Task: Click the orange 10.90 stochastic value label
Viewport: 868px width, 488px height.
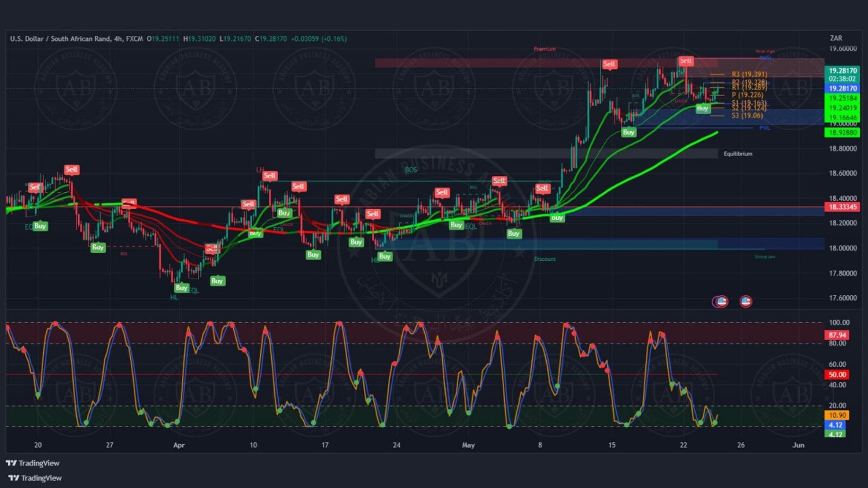Action: pyautogui.click(x=837, y=415)
